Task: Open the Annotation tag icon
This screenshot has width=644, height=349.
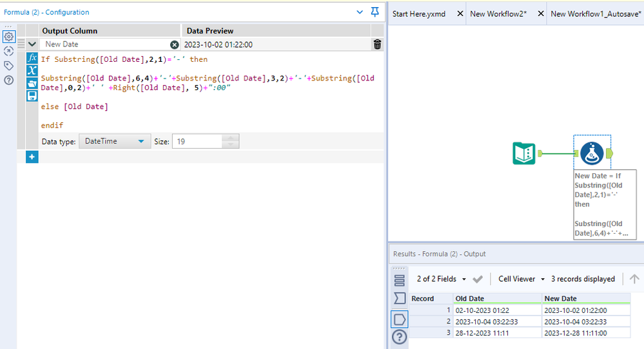Action: click(8, 66)
